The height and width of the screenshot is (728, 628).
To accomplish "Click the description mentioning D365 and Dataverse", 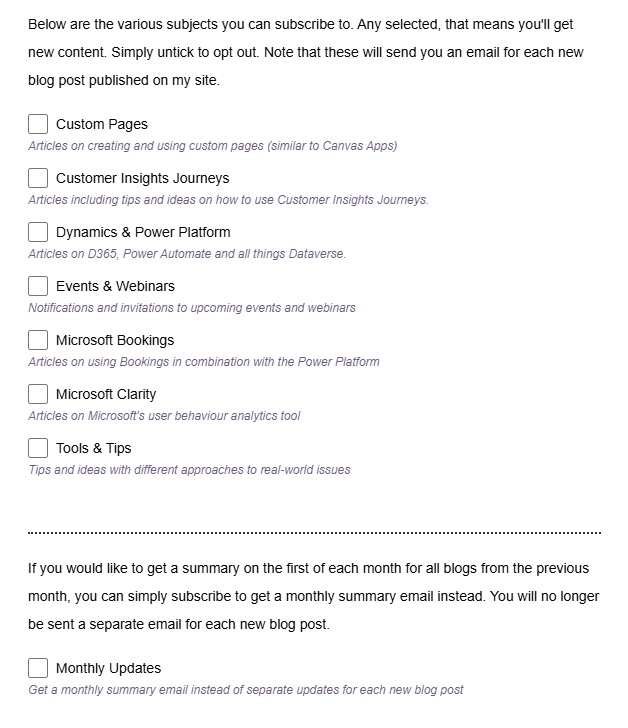I will click(187, 254).
